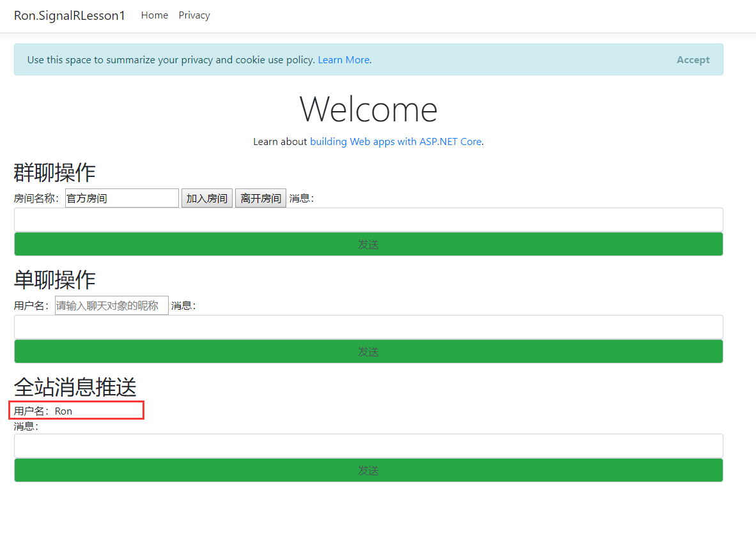
Task: Click the Ron.SignalRLesson1 brand title
Action: (x=70, y=15)
